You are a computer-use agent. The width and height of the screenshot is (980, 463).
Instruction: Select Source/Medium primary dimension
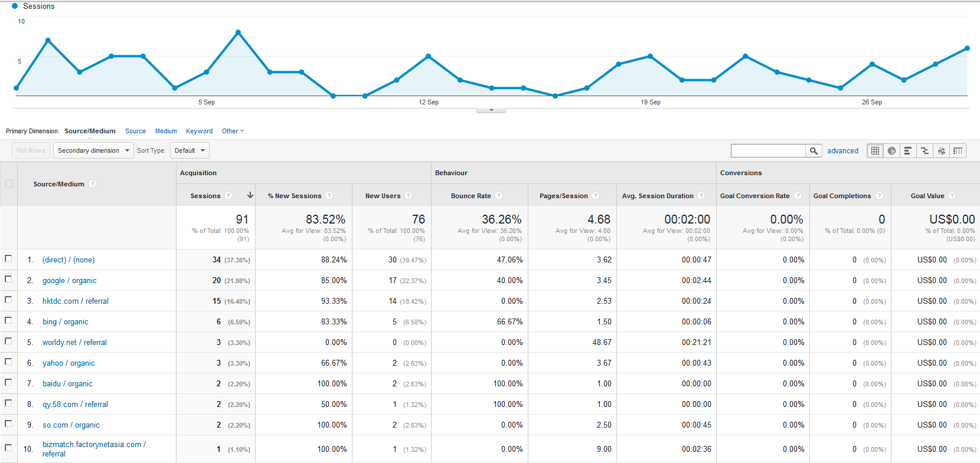point(90,131)
